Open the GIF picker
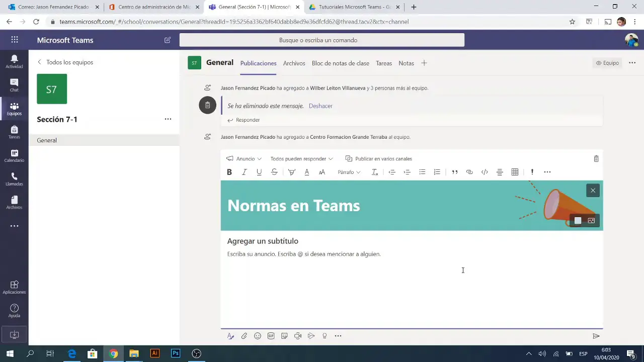 click(x=271, y=336)
